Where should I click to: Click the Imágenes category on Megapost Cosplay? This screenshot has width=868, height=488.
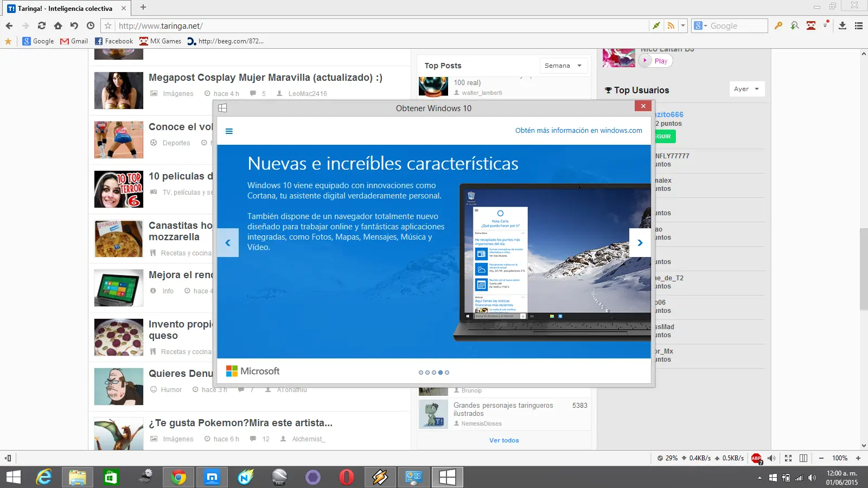[178, 94]
